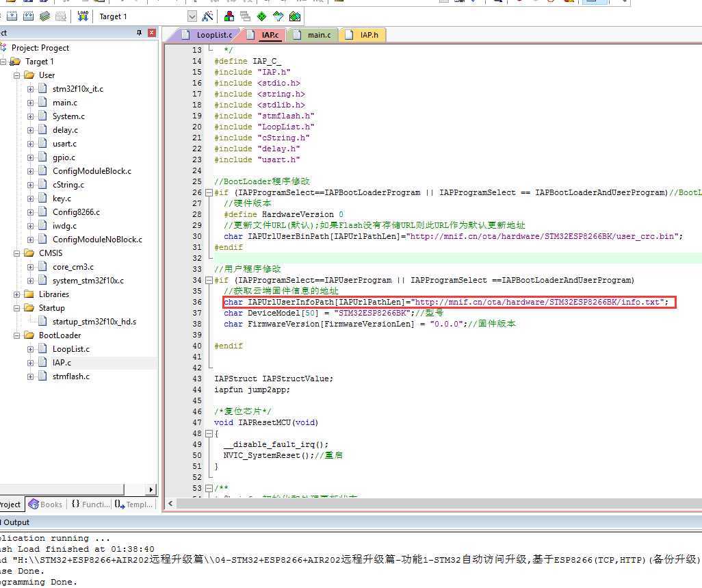Open Batch Build from the toolbar
The image size is (702, 588).
click(x=44, y=16)
